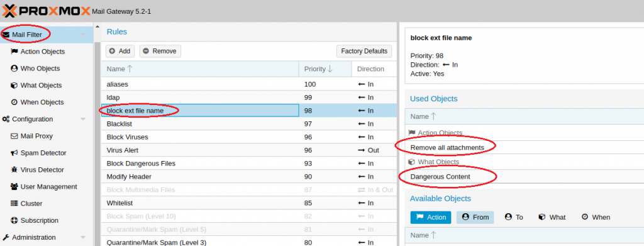Open Subscription page

click(40, 220)
